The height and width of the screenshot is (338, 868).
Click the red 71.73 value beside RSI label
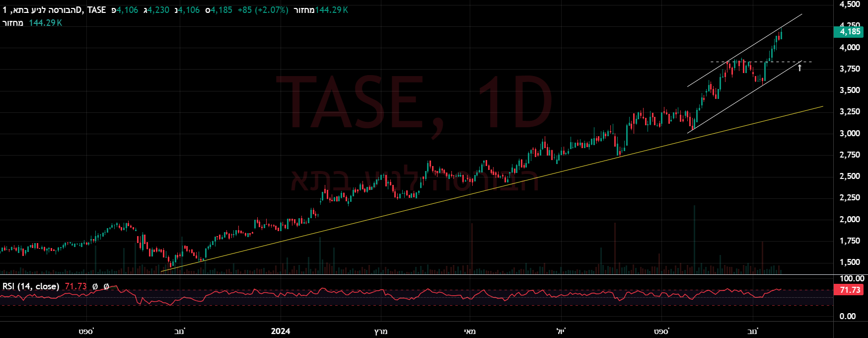coord(75,286)
